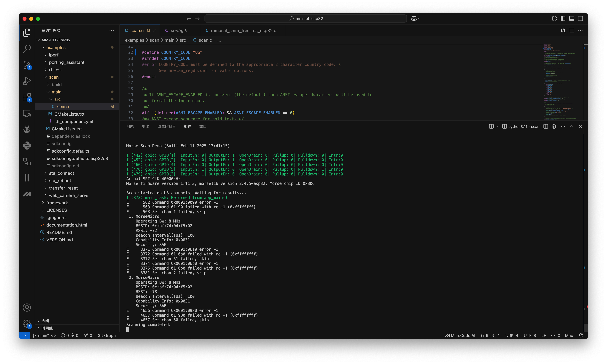
Task: Close the scan.c editor tab
Action: click(155, 30)
